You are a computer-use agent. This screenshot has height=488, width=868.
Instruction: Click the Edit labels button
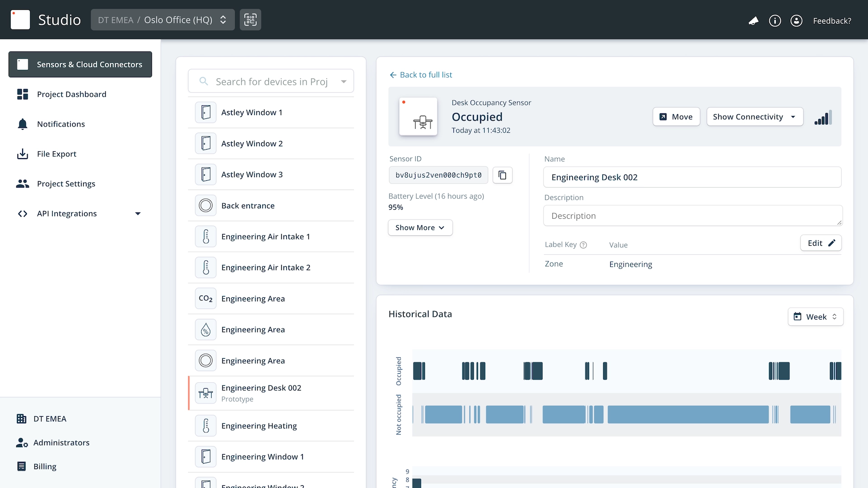[821, 243]
